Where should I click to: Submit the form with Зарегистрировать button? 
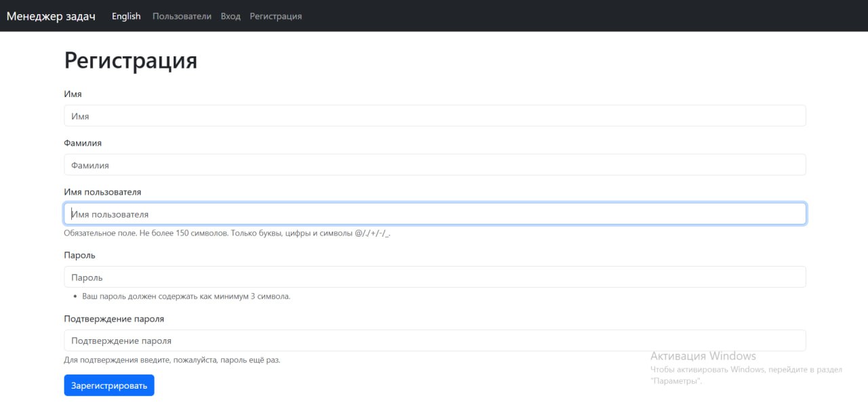[109, 385]
